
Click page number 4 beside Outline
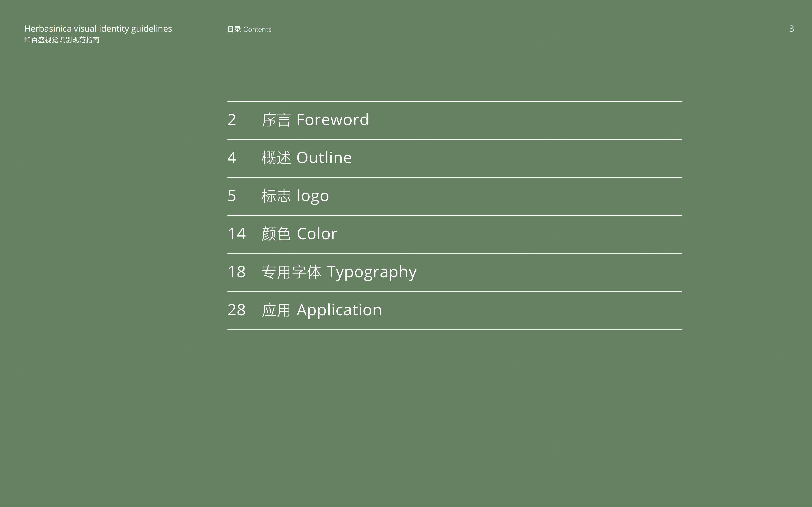click(x=232, y=158)
